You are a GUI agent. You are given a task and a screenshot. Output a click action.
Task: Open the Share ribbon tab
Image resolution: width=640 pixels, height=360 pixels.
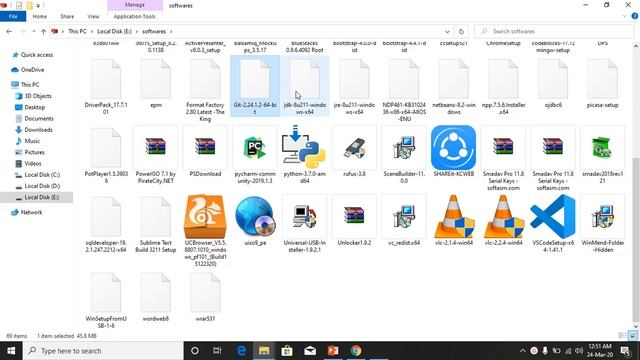click(x=67, y=16)
